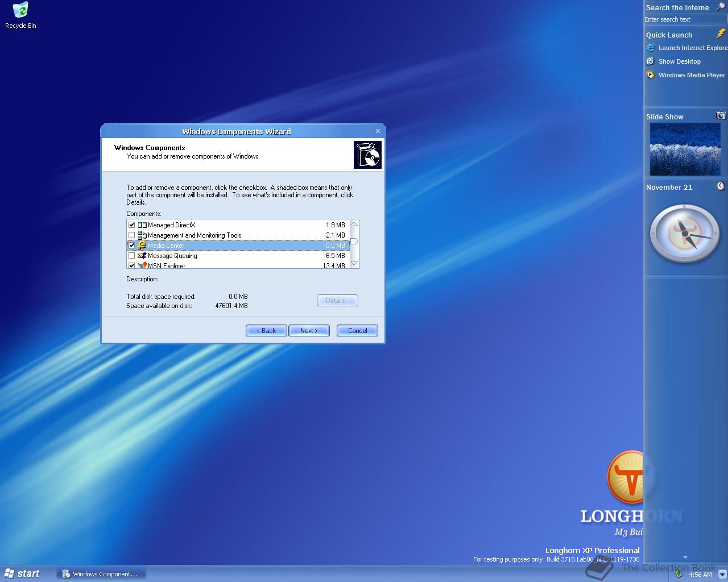Check the Message Queuing checkbox

(x=132, y=256)
